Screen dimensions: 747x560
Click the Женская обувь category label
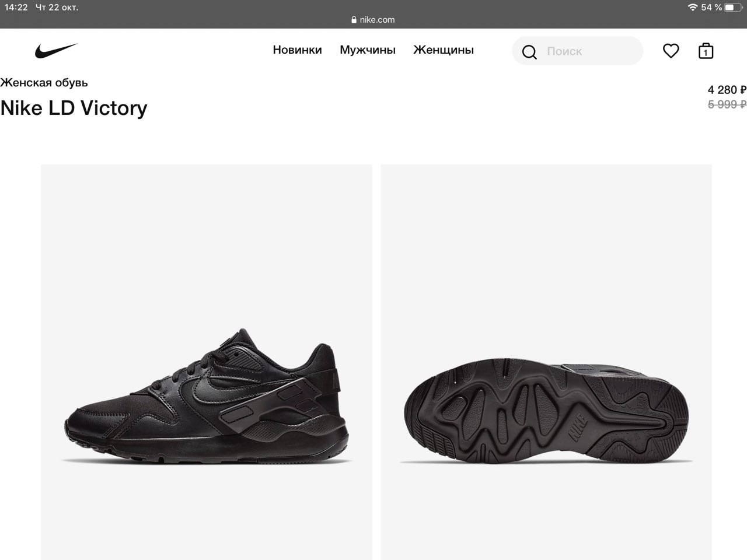pyautogui.click(x=44, y=83)
